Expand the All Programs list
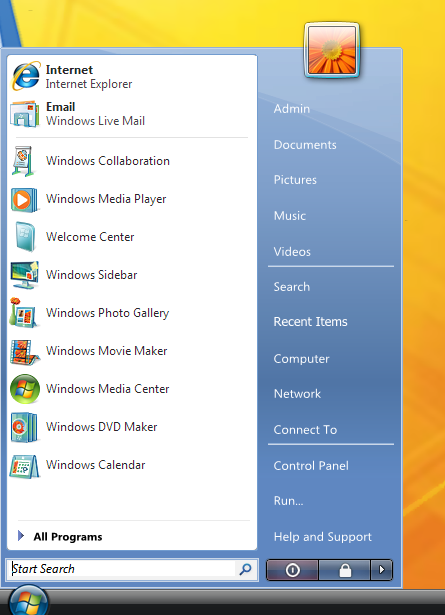Image resolution: width=445 pixels, height=615 pixels. coord(60,536)
